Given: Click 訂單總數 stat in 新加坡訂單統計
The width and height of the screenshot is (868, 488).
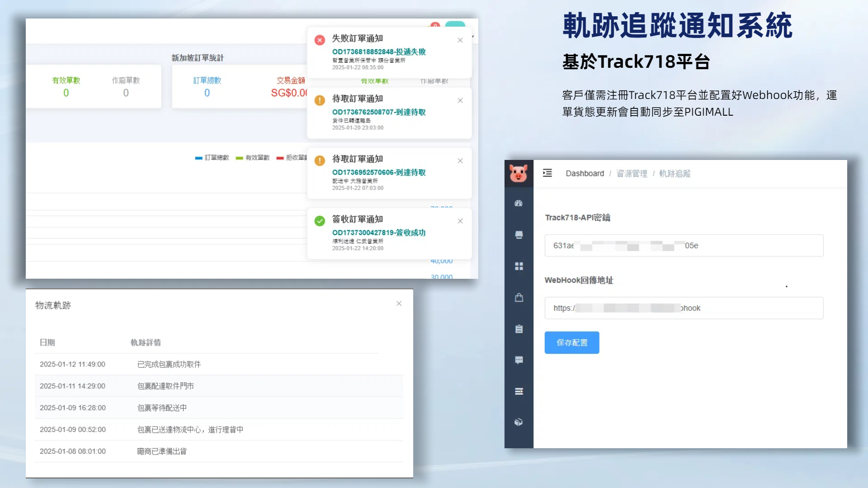Looking at the screenshot, I should pyautogui.click(x=207, y=86).
